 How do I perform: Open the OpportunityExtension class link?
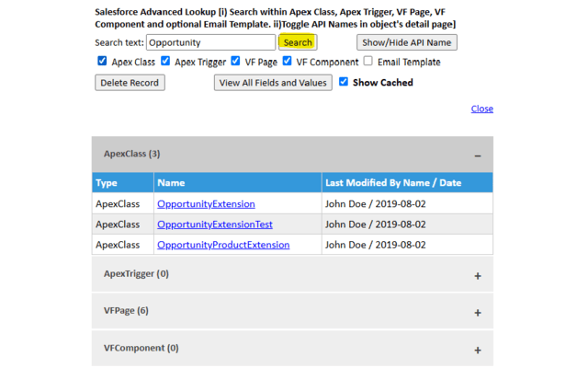[206, 204]
